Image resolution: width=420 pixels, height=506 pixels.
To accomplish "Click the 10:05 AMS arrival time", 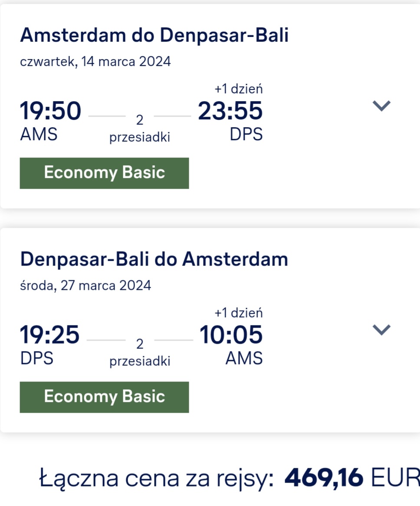I will [x=231, y=335].
